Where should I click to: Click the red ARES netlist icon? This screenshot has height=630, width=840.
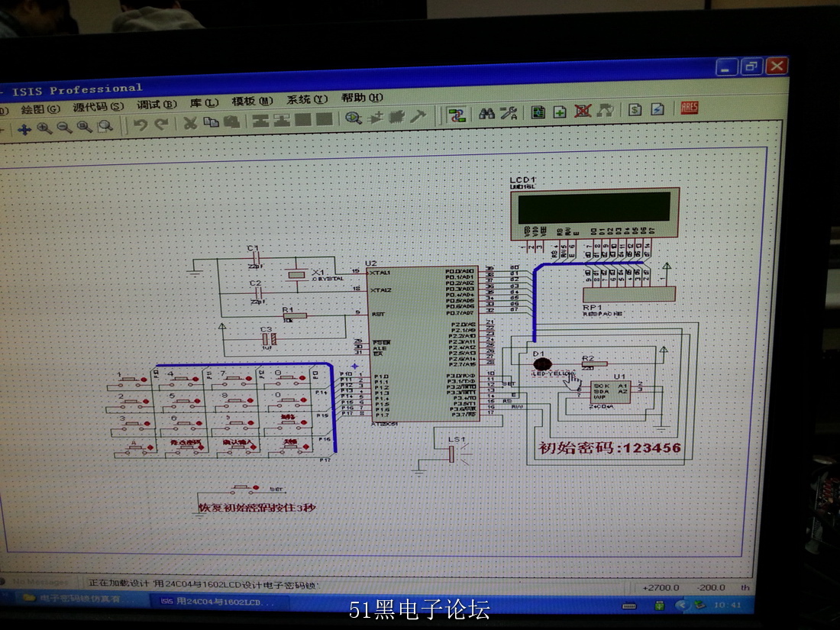click(689, 108)
